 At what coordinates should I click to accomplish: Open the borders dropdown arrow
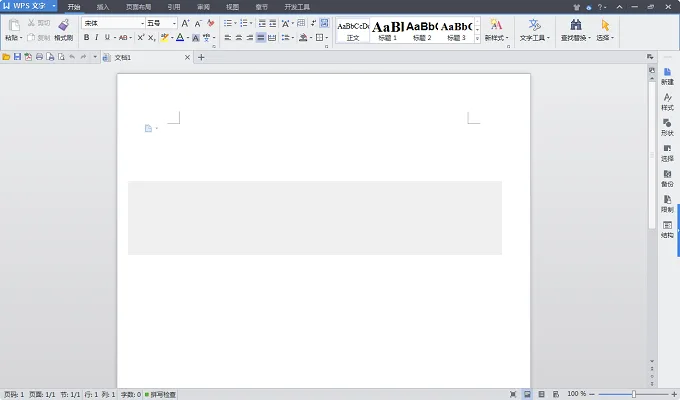[326, 38]
